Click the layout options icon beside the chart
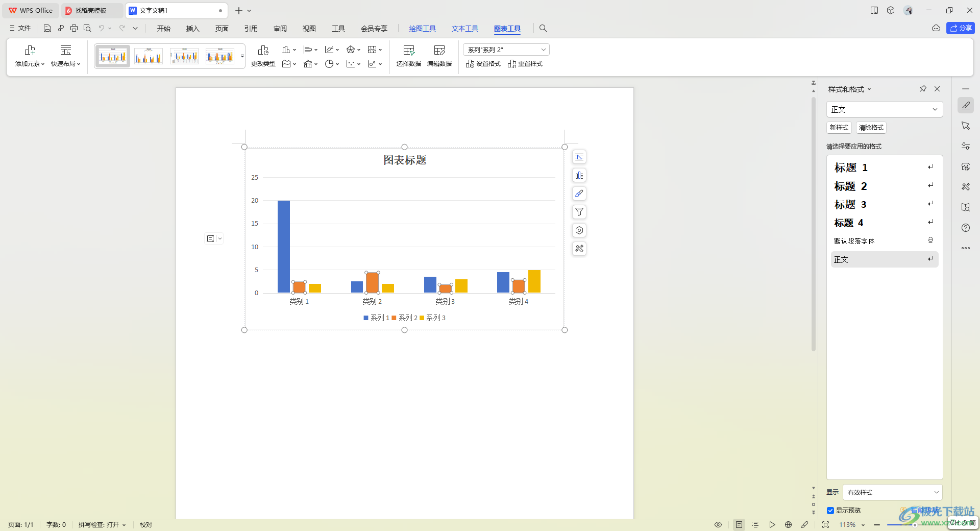 click(x=579, y=157)
